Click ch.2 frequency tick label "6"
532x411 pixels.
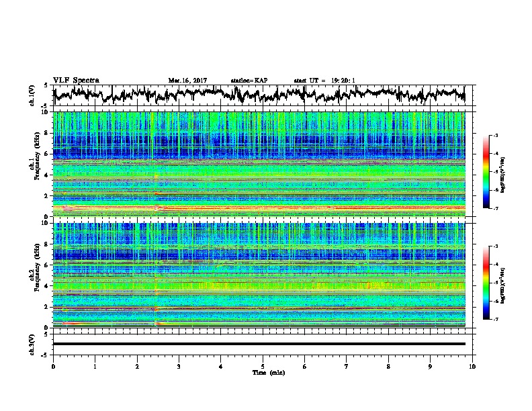pyautogui.click(x=47, y=265)
